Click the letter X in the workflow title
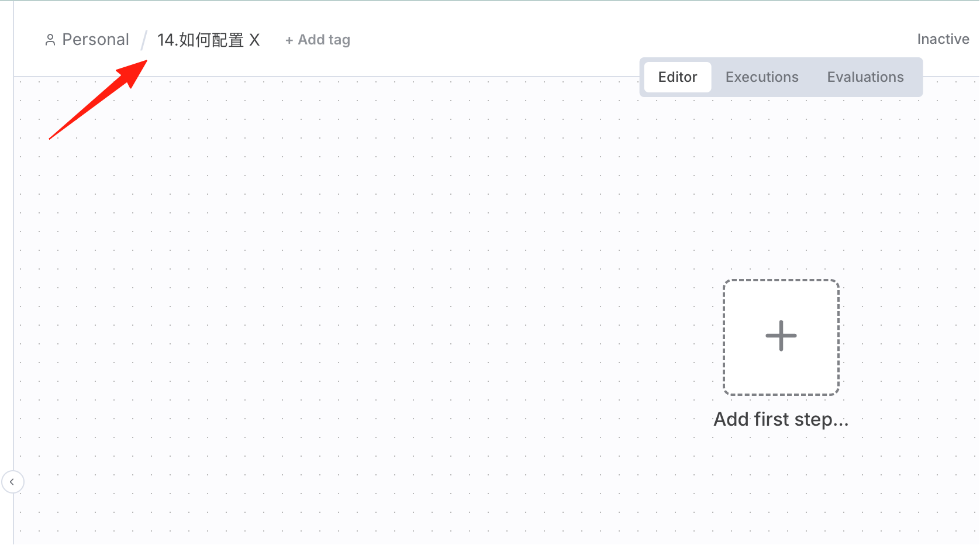The height and width of the screenshot is (545, 980). tap(254, 40)
